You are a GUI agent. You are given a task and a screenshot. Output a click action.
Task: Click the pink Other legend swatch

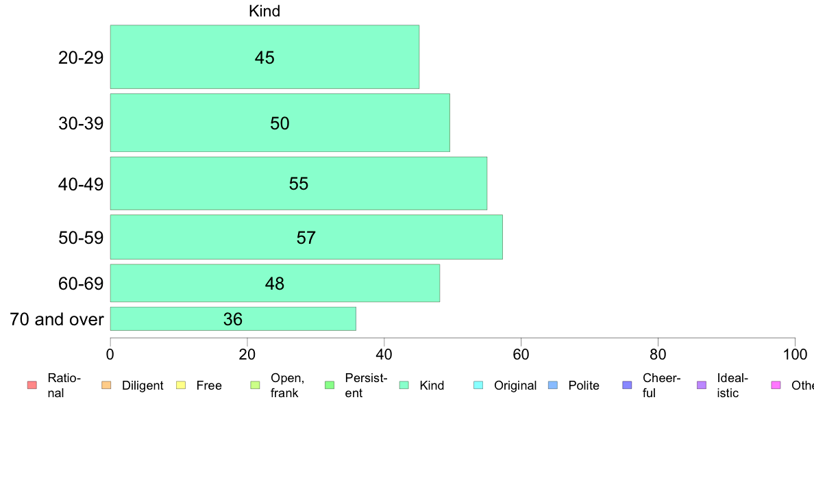(x=776, y=385)
